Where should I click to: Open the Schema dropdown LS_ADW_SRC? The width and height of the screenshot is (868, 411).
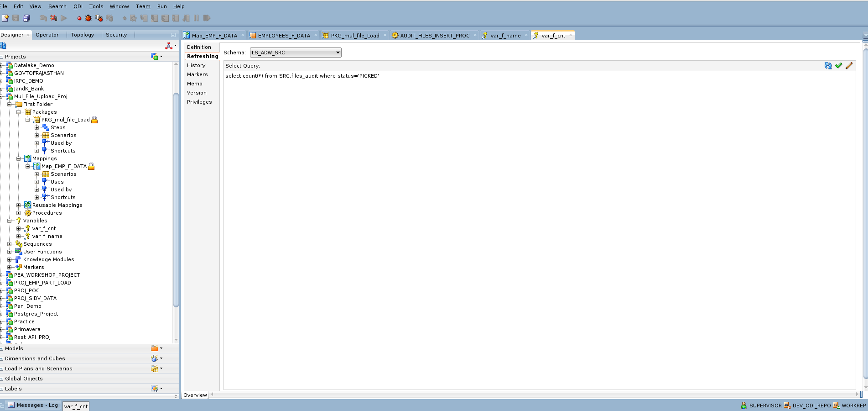tap(296, 53)
